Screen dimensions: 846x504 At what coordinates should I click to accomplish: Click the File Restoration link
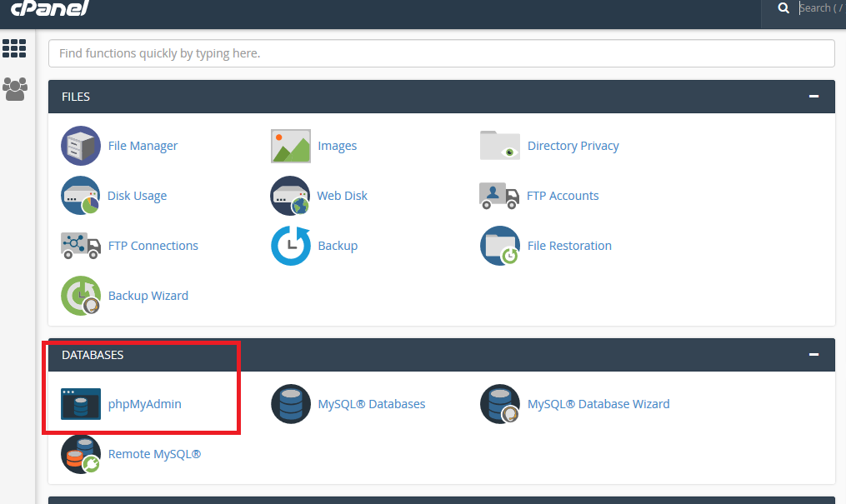569,246
